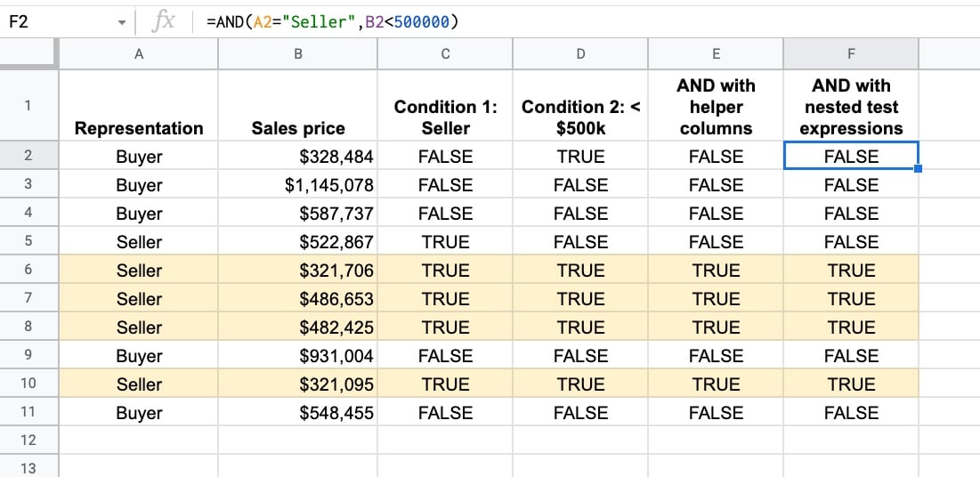This screenshot has width=980, height=477.
Task: Select row 6 header
Action: point(28,270)
